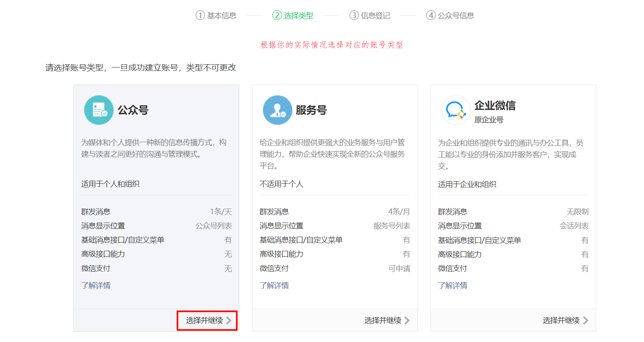Click step 2 选择类型 in progress bar
This screenshot has width=644, height=342.
293,16
